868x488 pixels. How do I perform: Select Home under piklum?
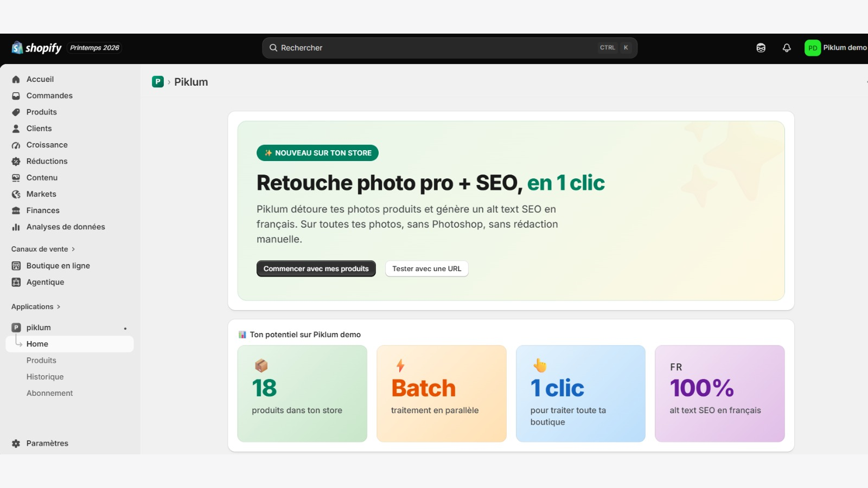pyautogui.click(x=69, y=344)
